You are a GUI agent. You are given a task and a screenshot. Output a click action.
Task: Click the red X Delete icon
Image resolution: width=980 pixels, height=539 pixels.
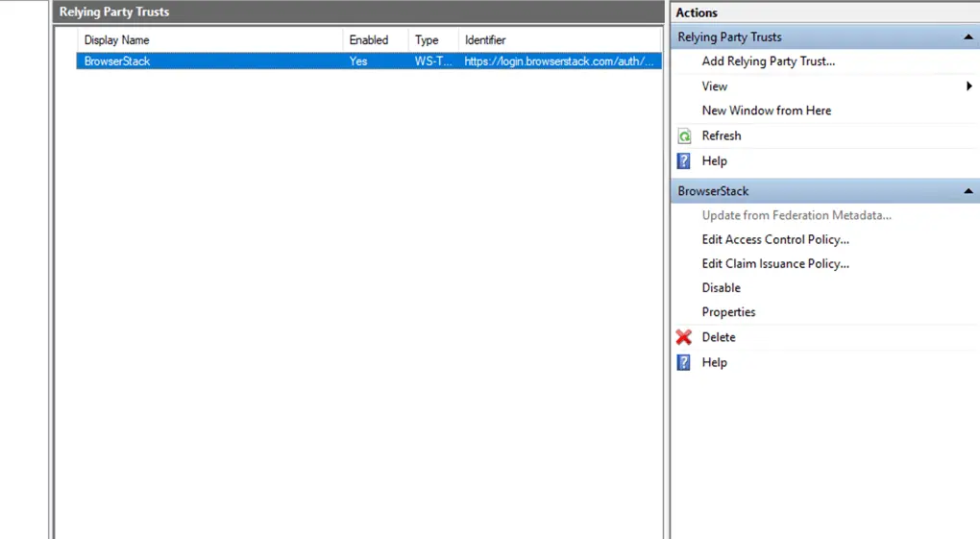[x=684, y=337]
